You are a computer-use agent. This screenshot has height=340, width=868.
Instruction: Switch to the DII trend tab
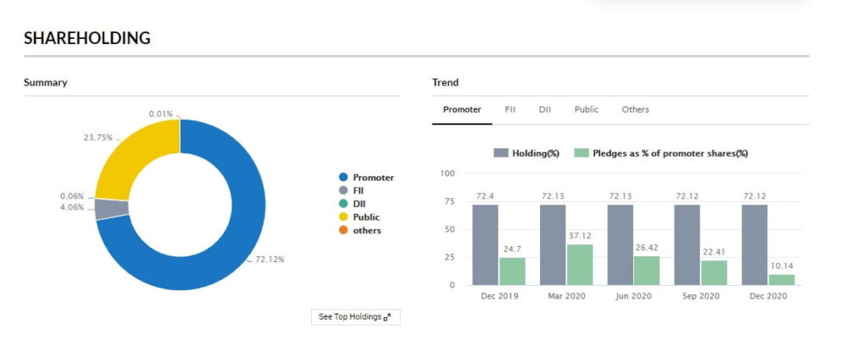[x=544, y=109]
